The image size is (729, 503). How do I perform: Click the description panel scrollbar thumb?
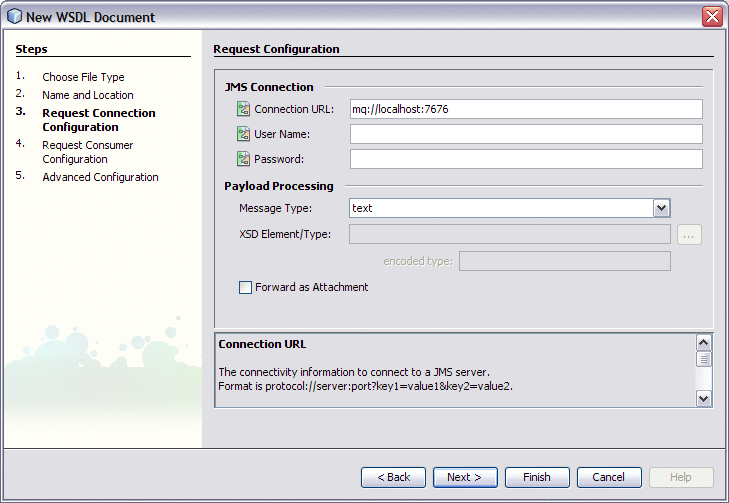click(703, 359)
